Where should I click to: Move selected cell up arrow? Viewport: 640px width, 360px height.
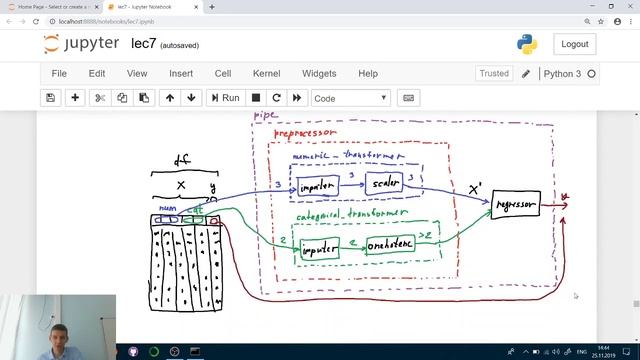(x=170, y=98)
